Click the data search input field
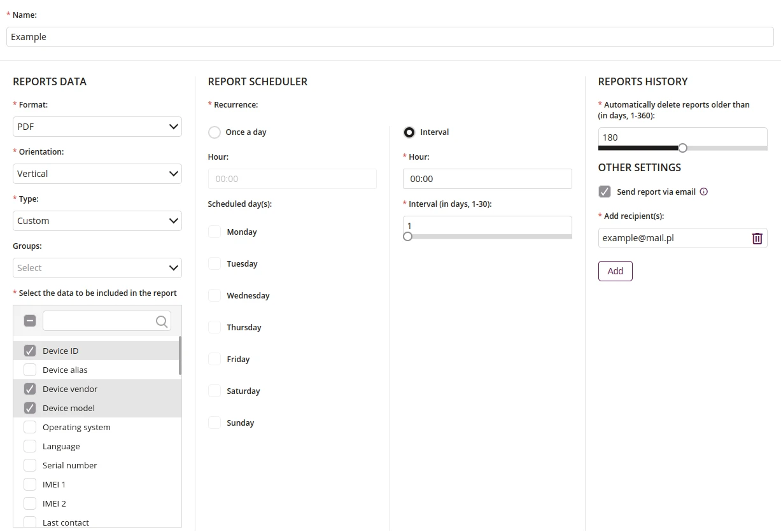The height and width of the screenshot is (532, 781). (x=107, y=321)
